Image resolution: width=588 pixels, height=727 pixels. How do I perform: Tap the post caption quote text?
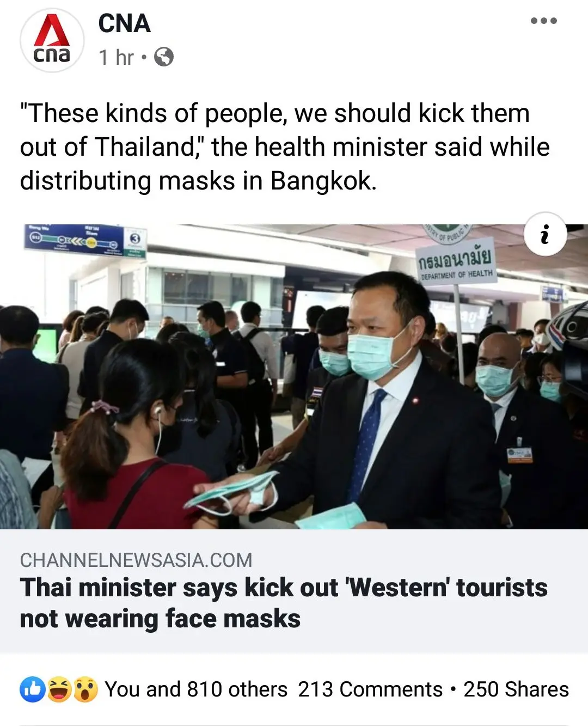click(x=285, y=147)
